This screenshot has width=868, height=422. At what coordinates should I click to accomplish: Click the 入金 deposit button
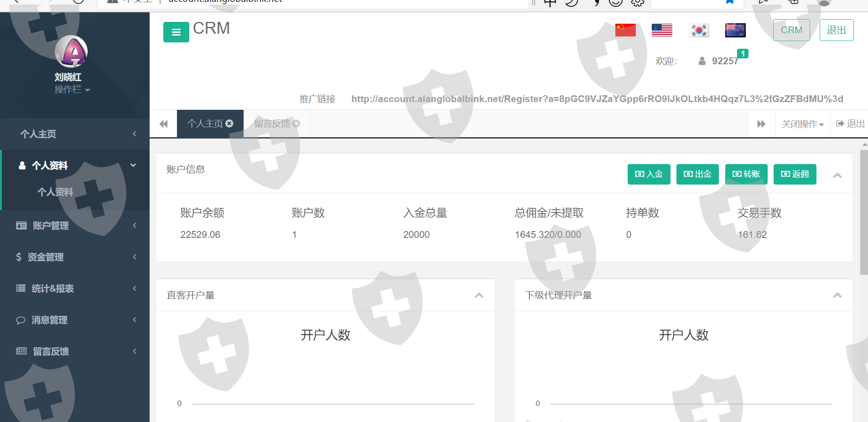pos(649,174)
